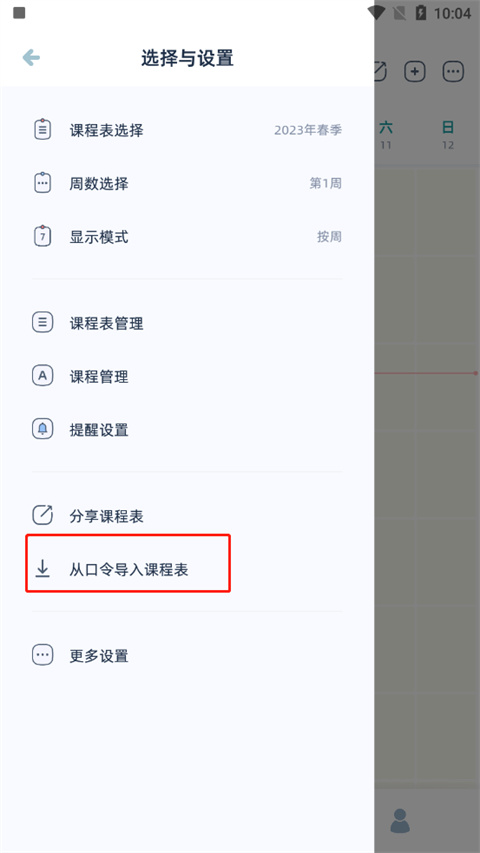Click the 显示模式 icon showing 7
Screen dimensions: 480x853
tap(42, 236)
